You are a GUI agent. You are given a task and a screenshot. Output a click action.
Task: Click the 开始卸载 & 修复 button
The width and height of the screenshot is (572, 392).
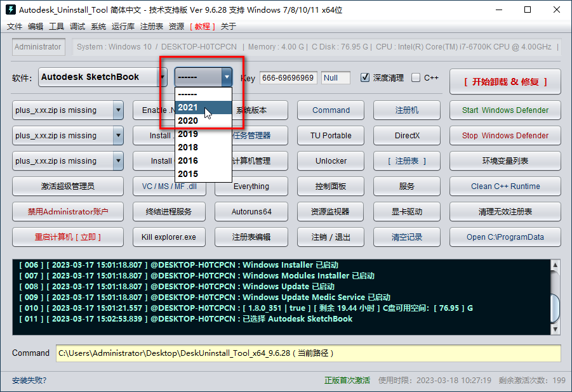click(505, 82)
